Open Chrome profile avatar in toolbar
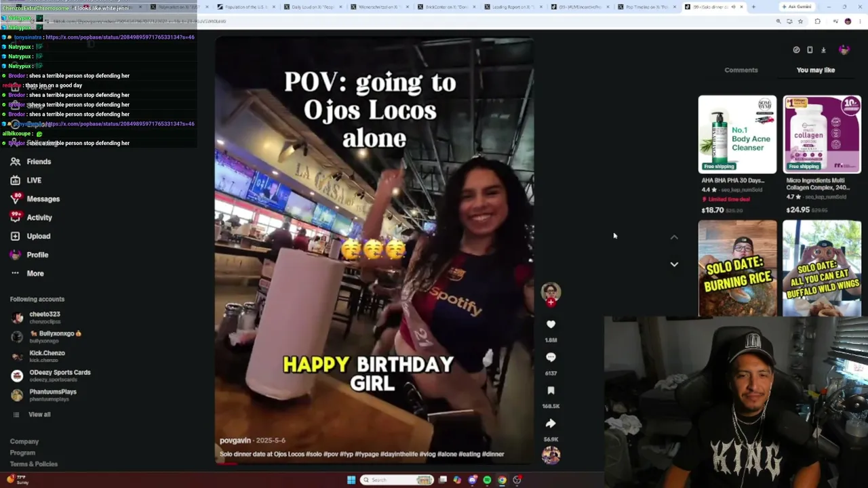This screenshot has height=488, width=868. pyautogui.click(x=848, y=21)
